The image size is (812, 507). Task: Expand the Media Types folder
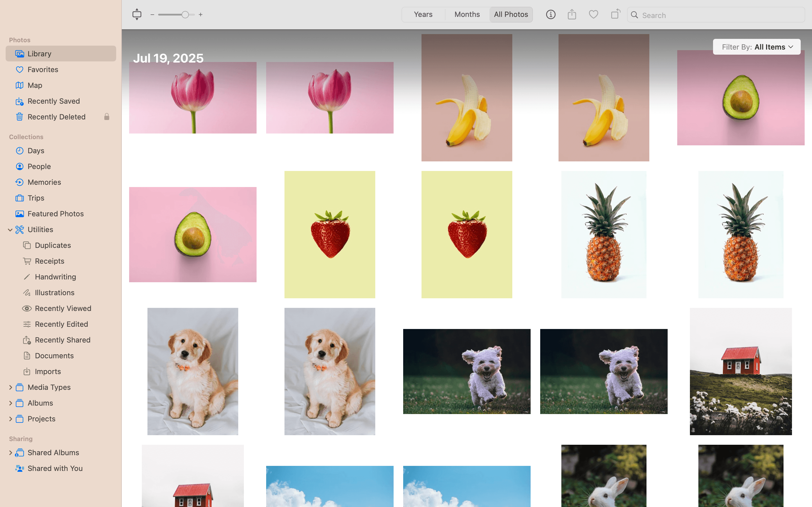[x=10, y=387]
